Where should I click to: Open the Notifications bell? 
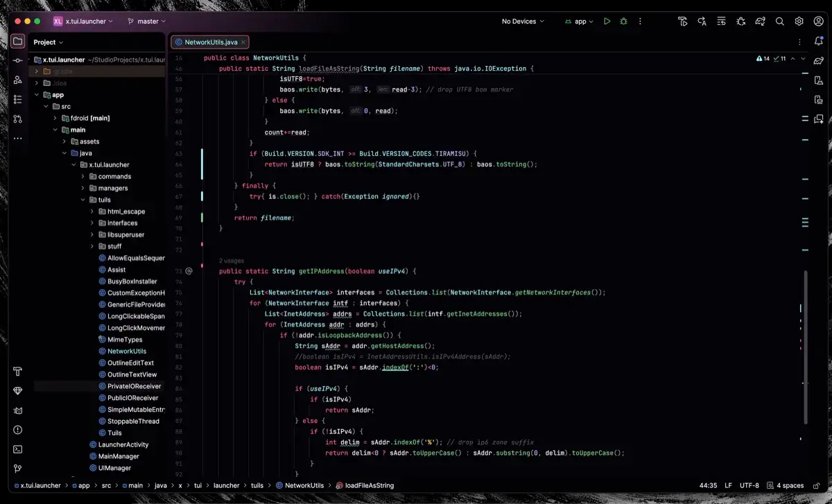coord(818,42)
